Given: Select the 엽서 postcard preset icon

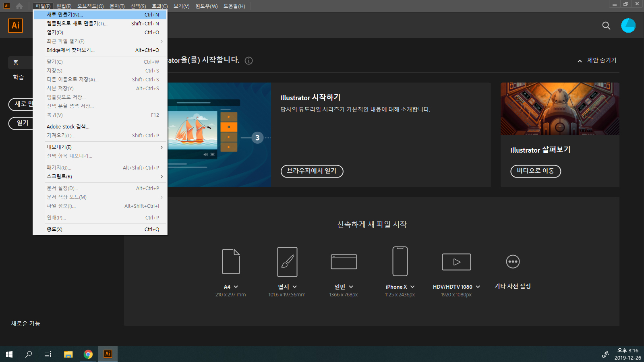Looking at the screenshot, I should [x=287, y=262].
